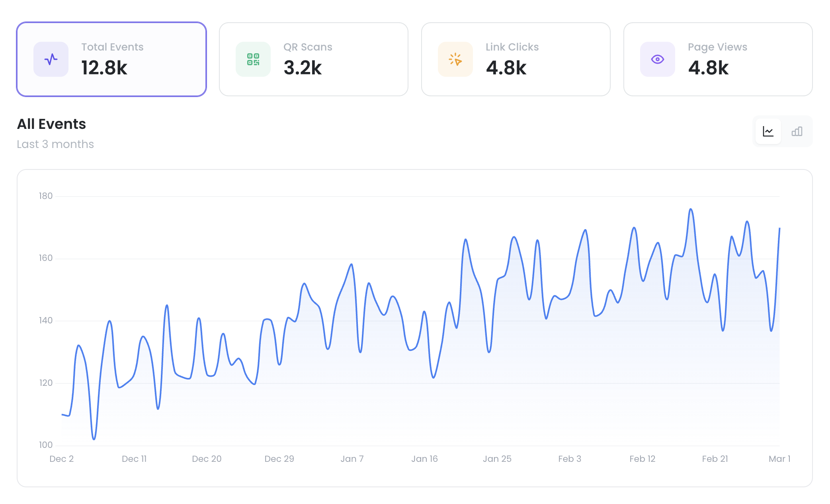Click the green QR code icon
Image resolution: width=830 pixels, height=504 pixels.
(x=253, y=59)
